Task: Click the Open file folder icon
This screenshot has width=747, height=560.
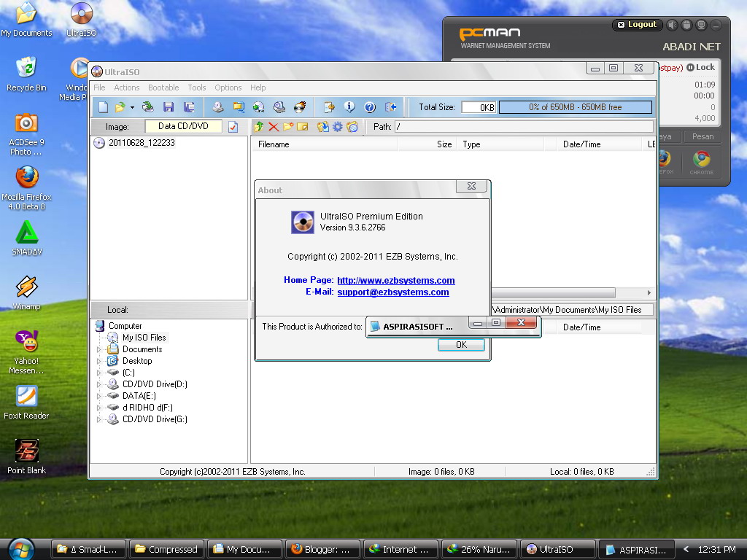Action: pyautogui.click(x=120, y=107)
